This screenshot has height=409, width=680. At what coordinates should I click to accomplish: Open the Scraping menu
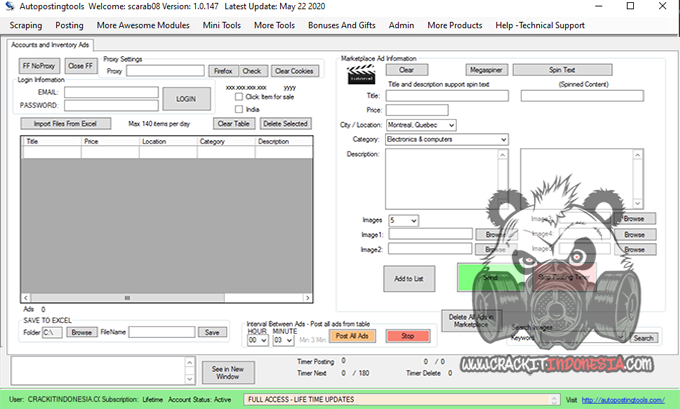pos(26,25)
